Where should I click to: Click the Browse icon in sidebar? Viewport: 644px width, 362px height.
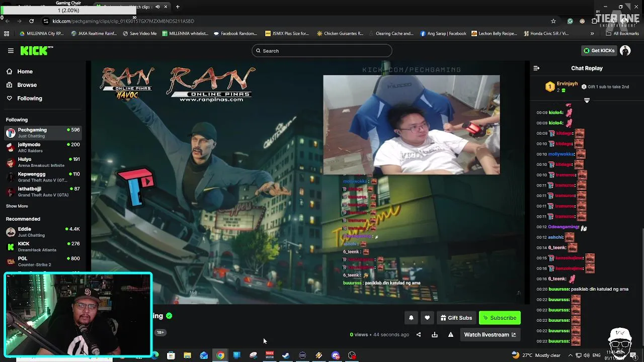[10, 85]
